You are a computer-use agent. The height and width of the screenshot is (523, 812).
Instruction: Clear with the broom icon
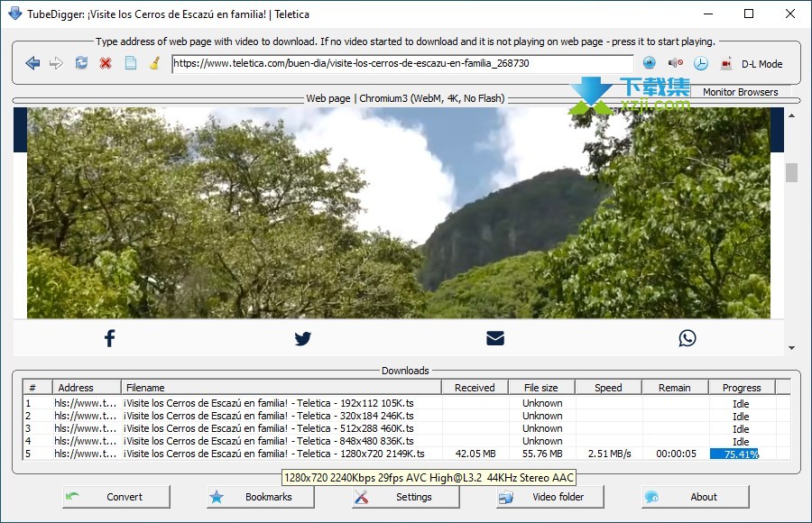[x=154, y=63]
